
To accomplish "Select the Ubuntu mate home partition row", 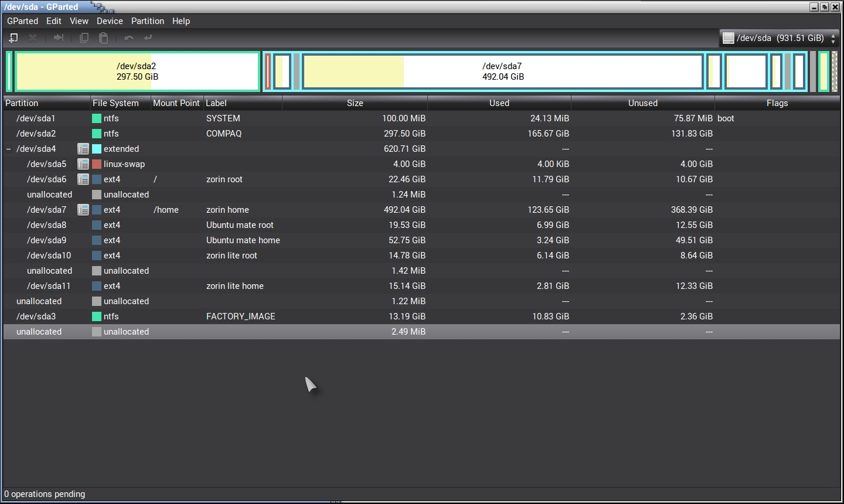I will pyautogui.click(x=243, y=240).
